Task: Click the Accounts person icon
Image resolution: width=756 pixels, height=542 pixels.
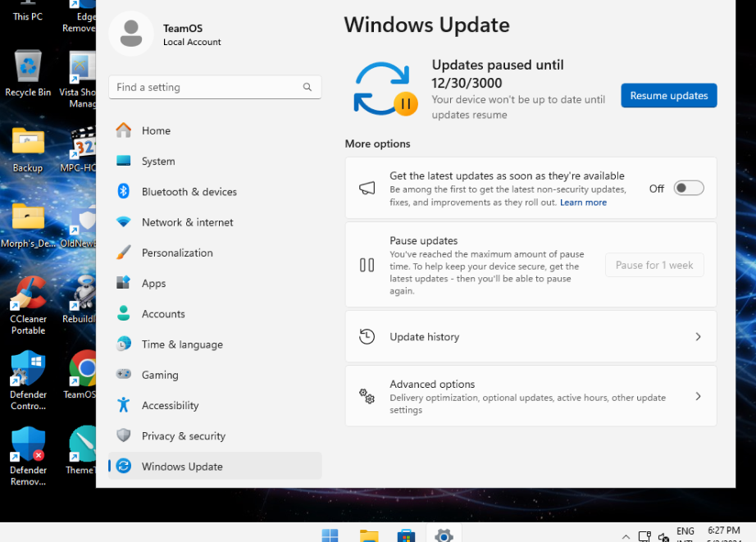Action: coord(124,313)
